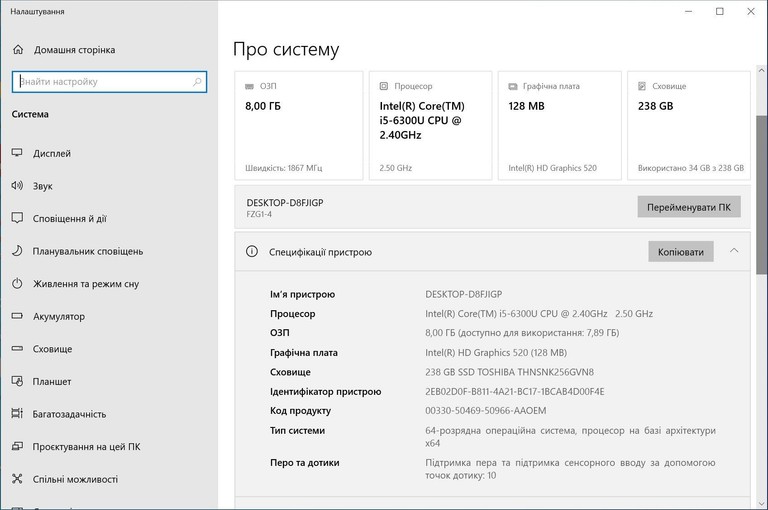Maximize the Налаштування window
The width and height of the screenshot is (768, 510).
tap(720, 11)
